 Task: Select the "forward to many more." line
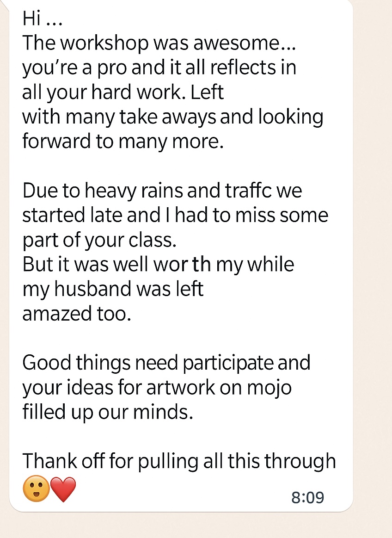[x=123, y=141]
